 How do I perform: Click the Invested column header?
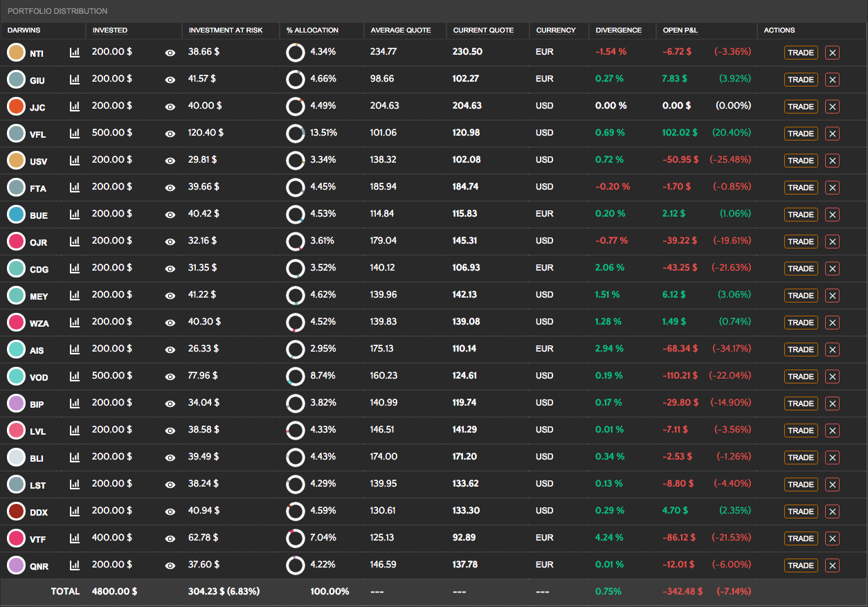tap(110, 30)
